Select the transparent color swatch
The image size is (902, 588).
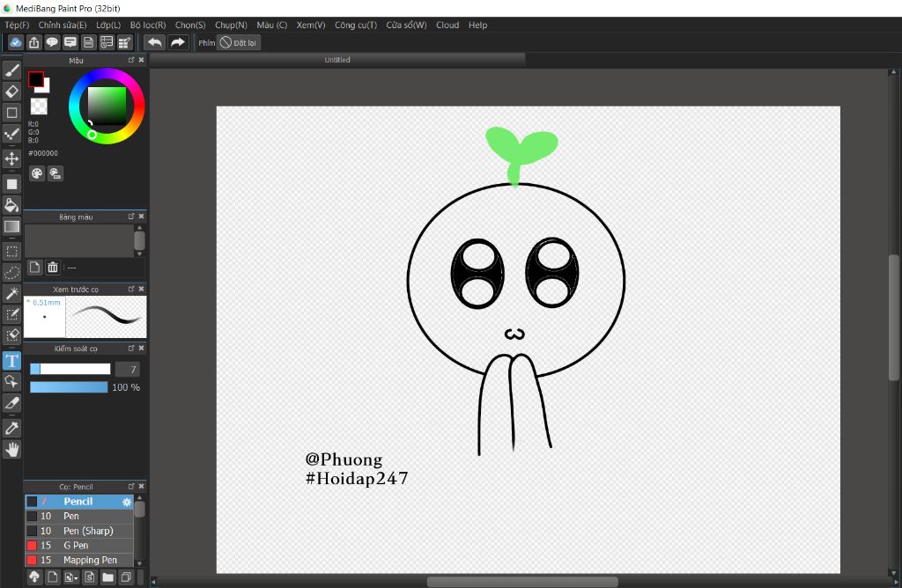[39, 107]
